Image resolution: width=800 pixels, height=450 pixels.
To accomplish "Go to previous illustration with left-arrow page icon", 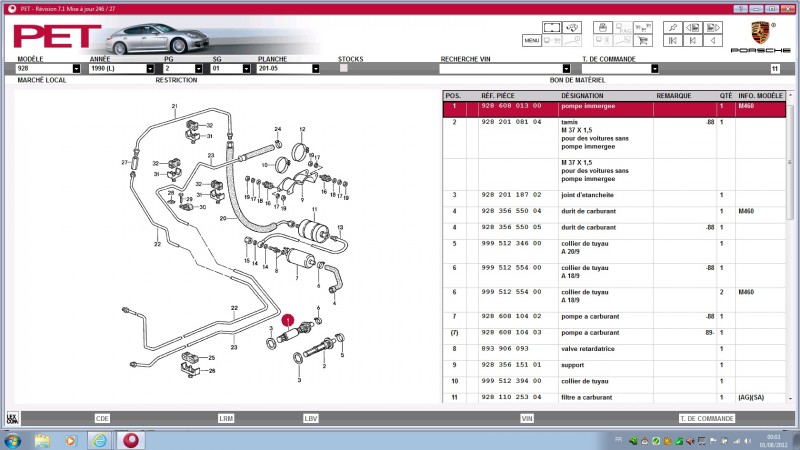I will (x=692, y=28).
